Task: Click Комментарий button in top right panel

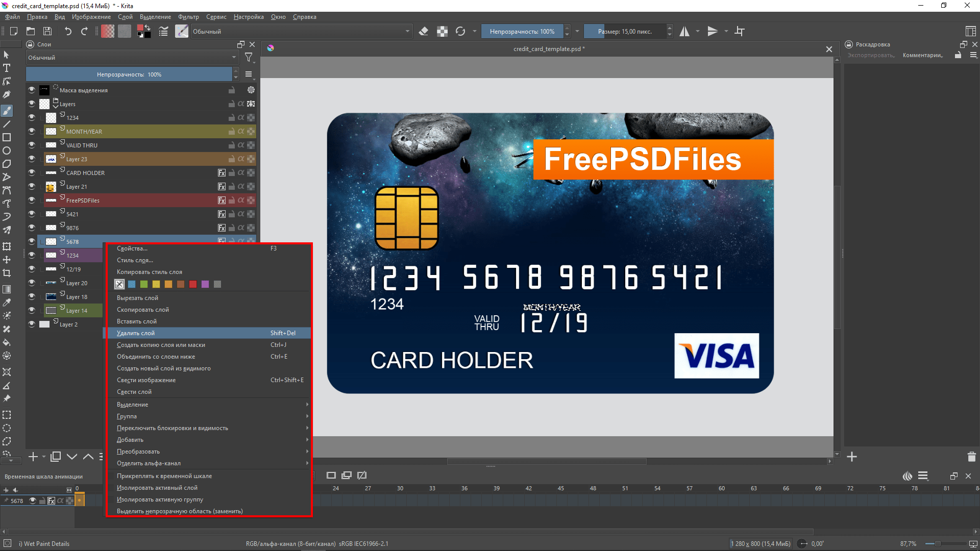Action: (x=925, y=55)
